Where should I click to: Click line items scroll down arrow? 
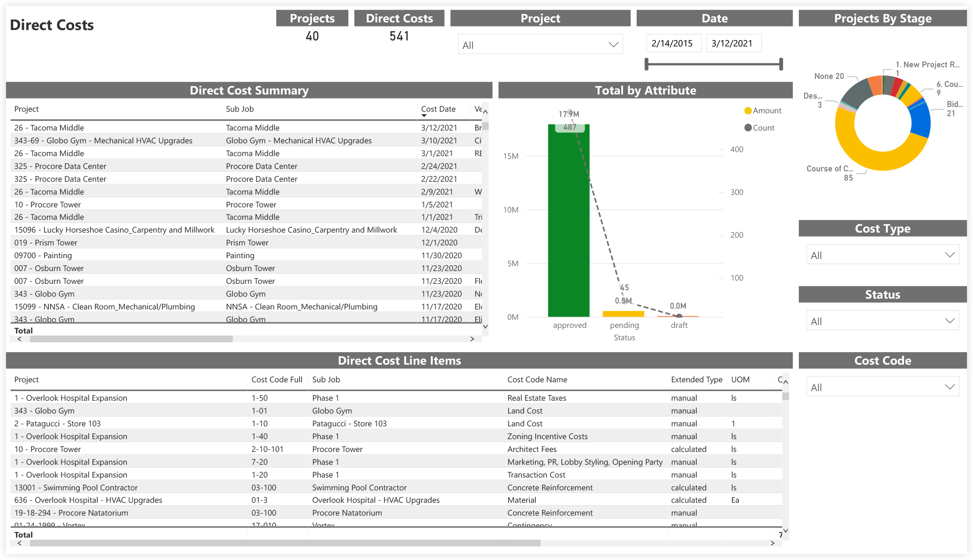tap(786, 530)
